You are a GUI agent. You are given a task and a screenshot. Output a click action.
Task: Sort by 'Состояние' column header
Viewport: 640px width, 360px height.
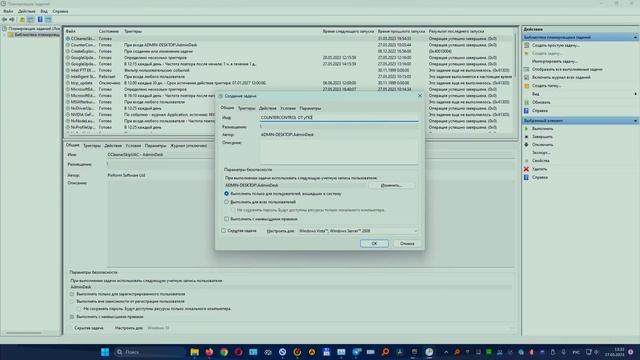pyautogui.click(x=109, y=31)
